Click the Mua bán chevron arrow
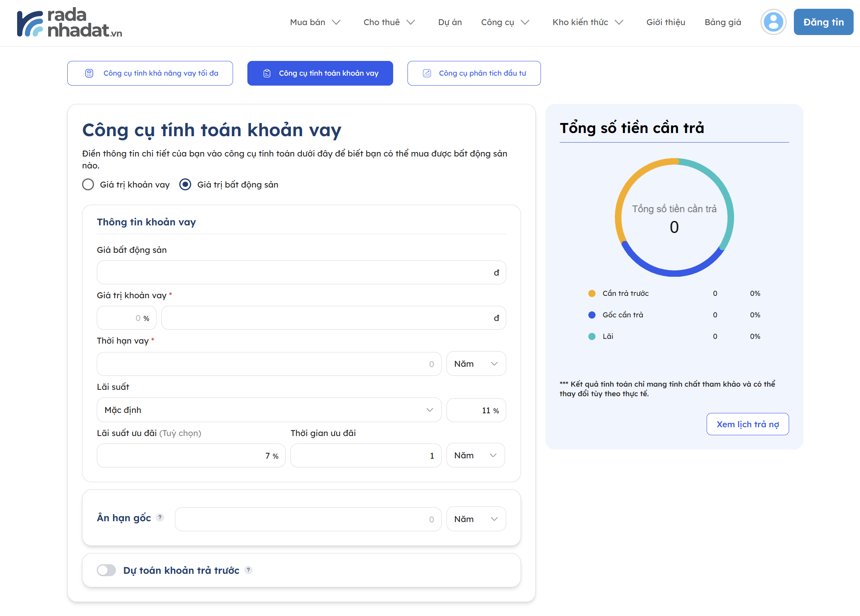 tap(336, 22)
